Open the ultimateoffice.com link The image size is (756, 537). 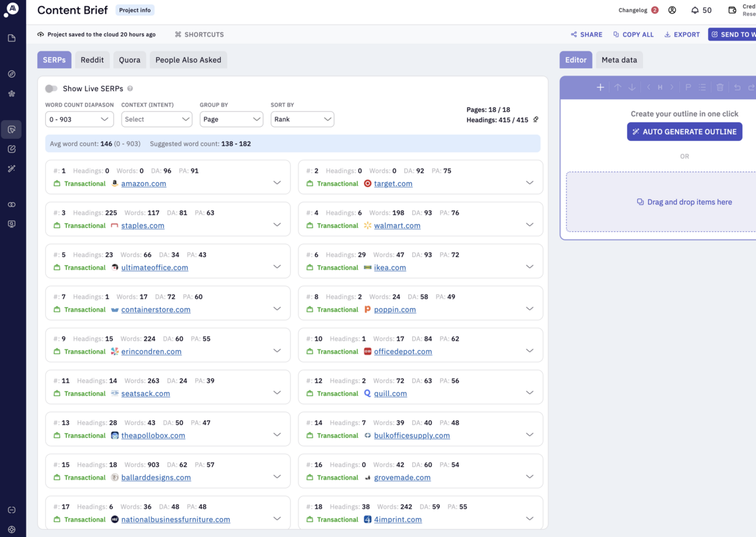(155, 268)
